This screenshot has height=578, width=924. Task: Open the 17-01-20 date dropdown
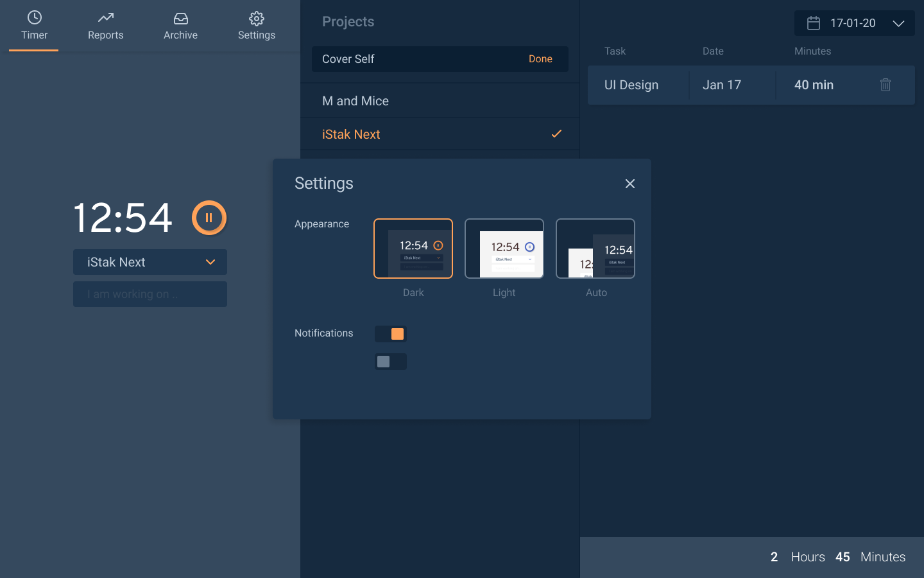[x=855, y=23]
